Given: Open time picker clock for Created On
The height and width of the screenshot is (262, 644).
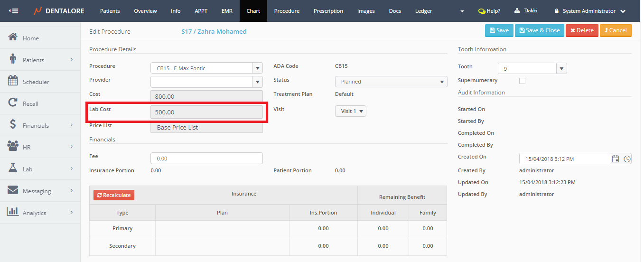Looking at the screenshot, I should pos(627,159).
